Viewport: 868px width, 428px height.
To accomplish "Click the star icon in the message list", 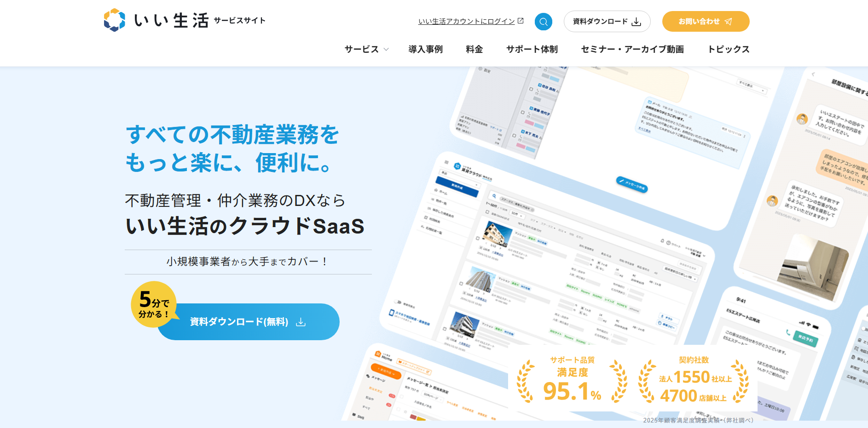I will tap(405, 412).
